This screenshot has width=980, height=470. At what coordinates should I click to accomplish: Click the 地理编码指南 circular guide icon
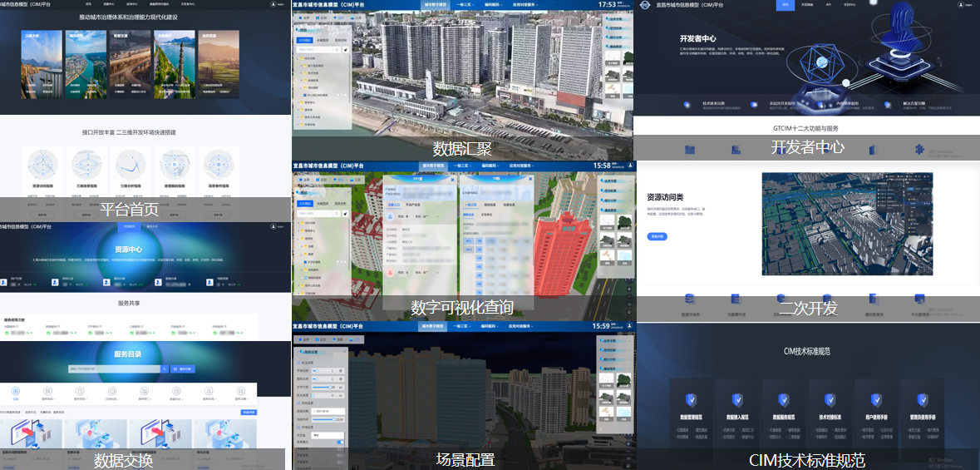click(175, 165)
